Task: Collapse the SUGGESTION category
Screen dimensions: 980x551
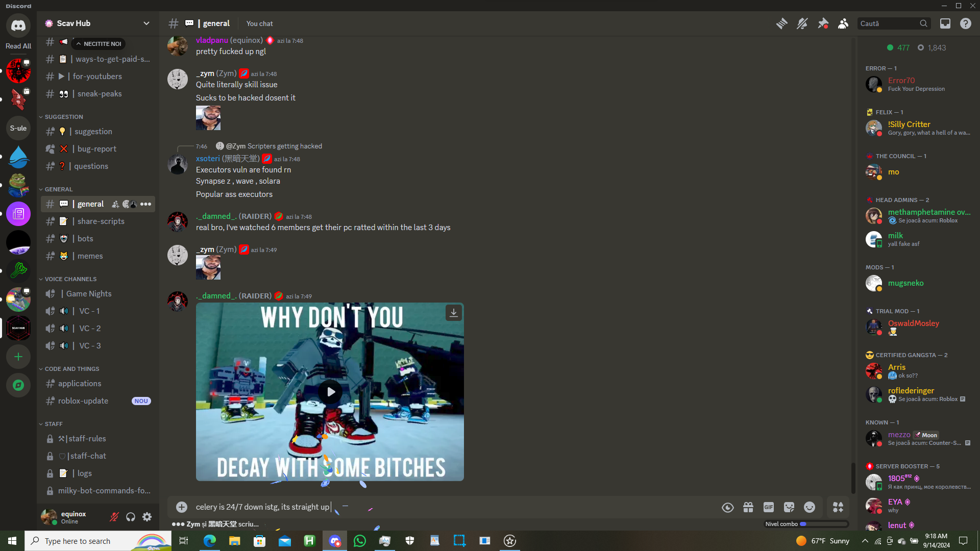Action: coord(63,117)
